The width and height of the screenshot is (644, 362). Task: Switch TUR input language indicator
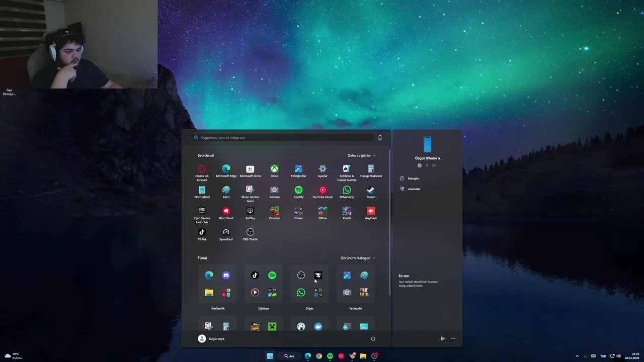pyautogui.click(x=603, y=356)
